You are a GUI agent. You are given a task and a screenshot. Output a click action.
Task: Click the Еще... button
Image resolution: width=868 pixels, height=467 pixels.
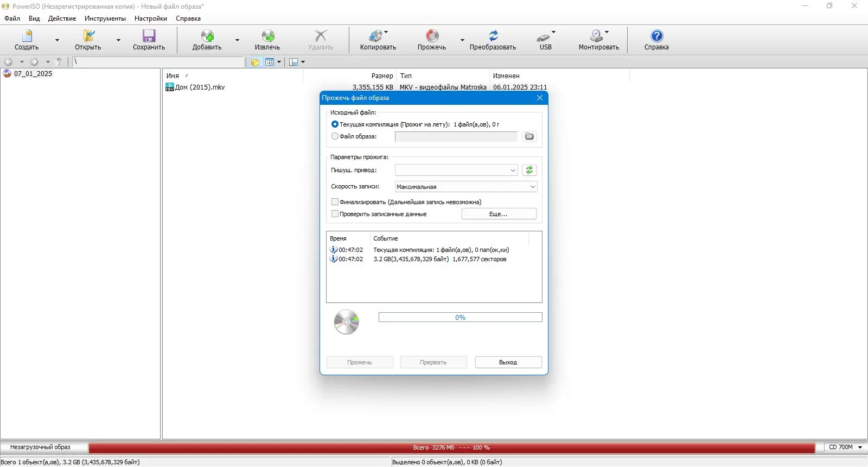point(499,214)
